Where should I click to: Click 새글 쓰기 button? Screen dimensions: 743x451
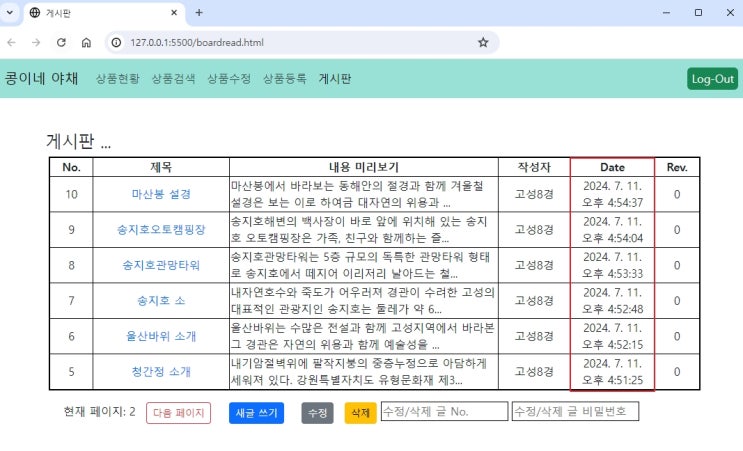click(x=256, y=413)
